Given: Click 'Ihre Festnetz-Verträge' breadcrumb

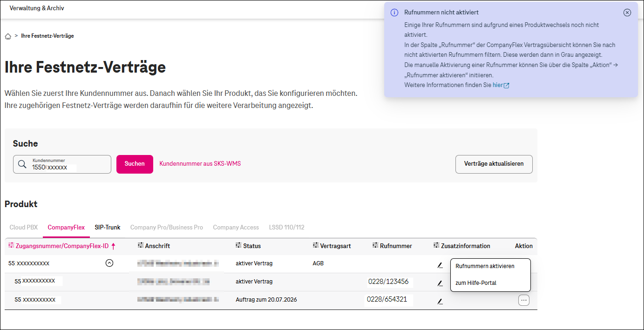Looking at the screenshot, I should (x=47, y=36).
